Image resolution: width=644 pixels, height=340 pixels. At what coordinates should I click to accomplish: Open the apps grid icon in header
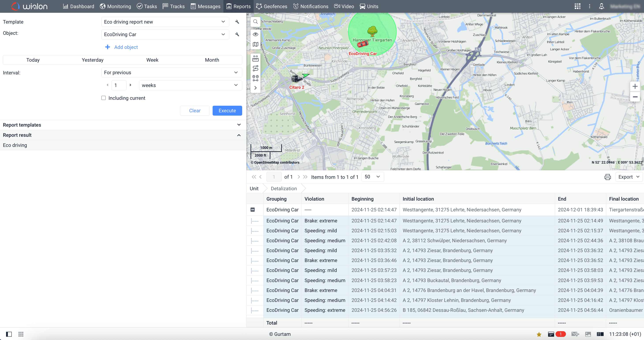tap(577, 6)
